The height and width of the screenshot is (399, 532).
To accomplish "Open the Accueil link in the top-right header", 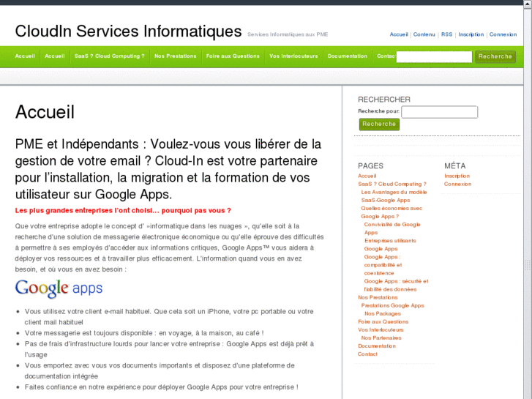I will pos(399,34).
